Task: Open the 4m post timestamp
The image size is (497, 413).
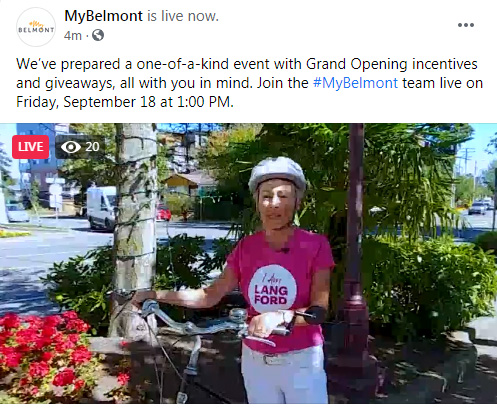Action: tap(73, 35)
